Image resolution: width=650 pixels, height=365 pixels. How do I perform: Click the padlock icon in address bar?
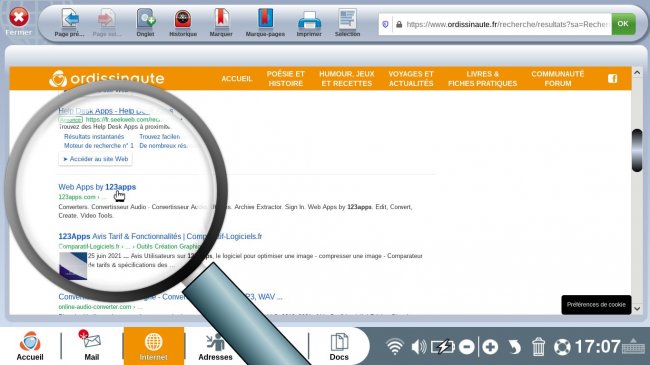[399, 24]
